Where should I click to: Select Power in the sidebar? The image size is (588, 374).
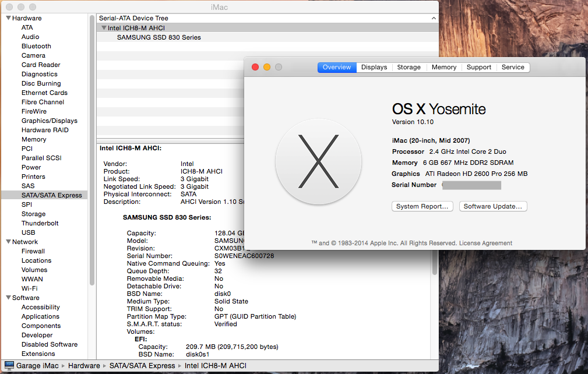[31, 167]
